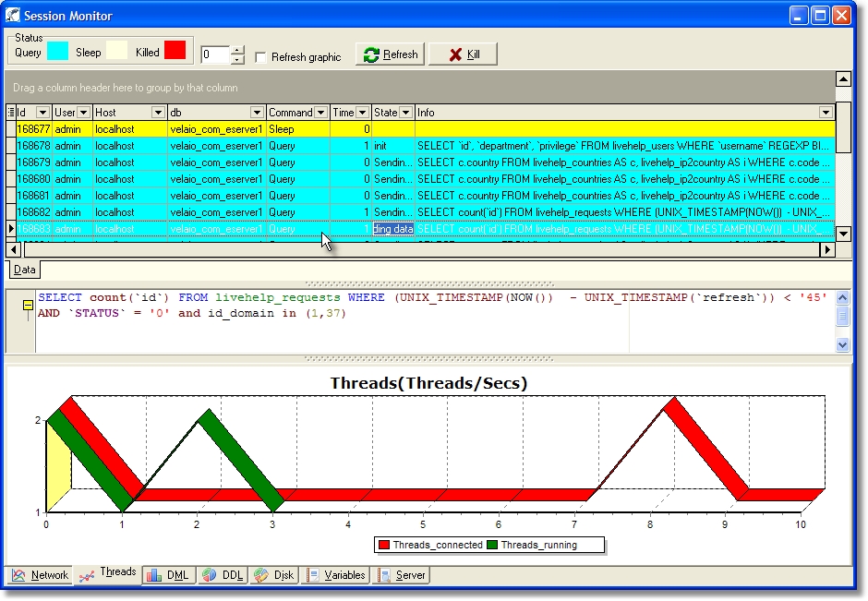The image size is (868, 601).
Task: Click the pale yellow Sleep color swatch
Action: pos(116,51)
